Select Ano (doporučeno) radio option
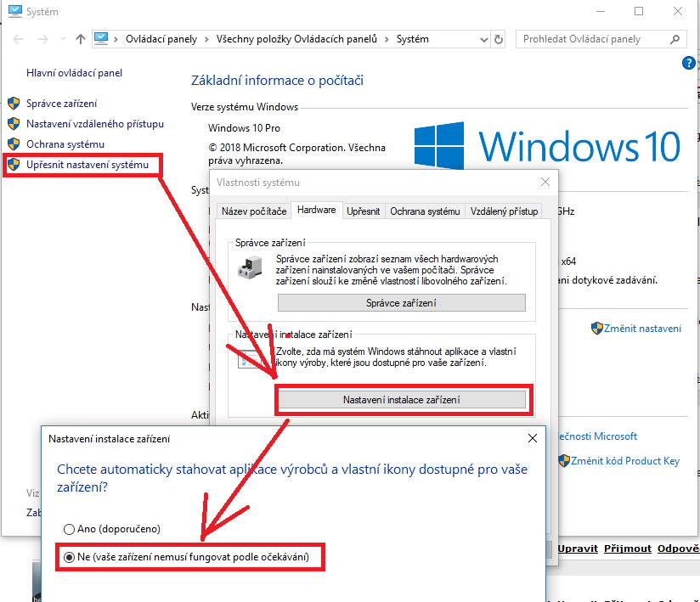This screenshot has height=602, width=700. click(112, 529)
